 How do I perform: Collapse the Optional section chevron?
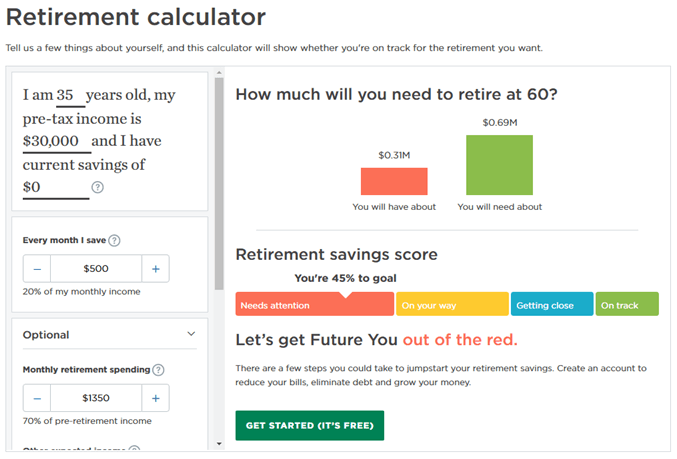[x=191, y=334]
